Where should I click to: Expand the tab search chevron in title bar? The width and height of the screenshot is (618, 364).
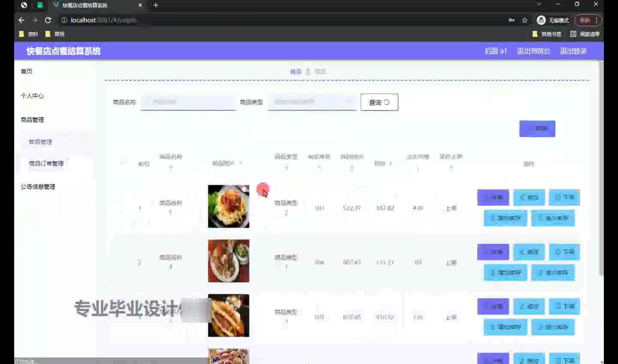[539, 4]
